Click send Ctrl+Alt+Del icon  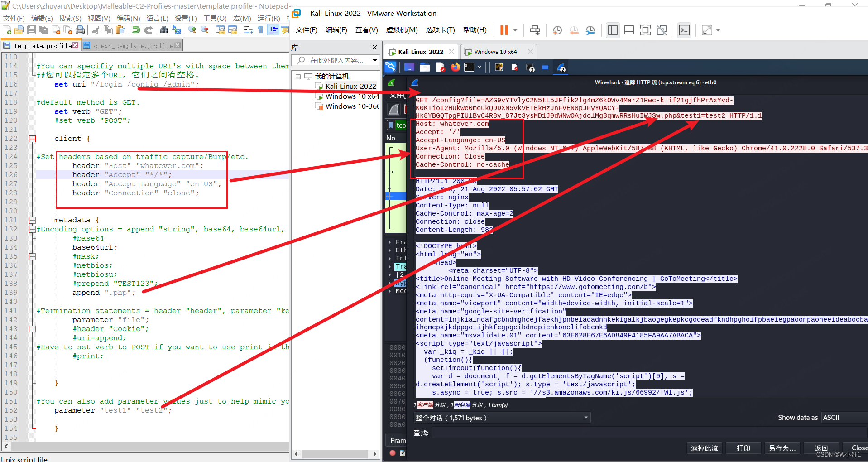click(535, 30)
